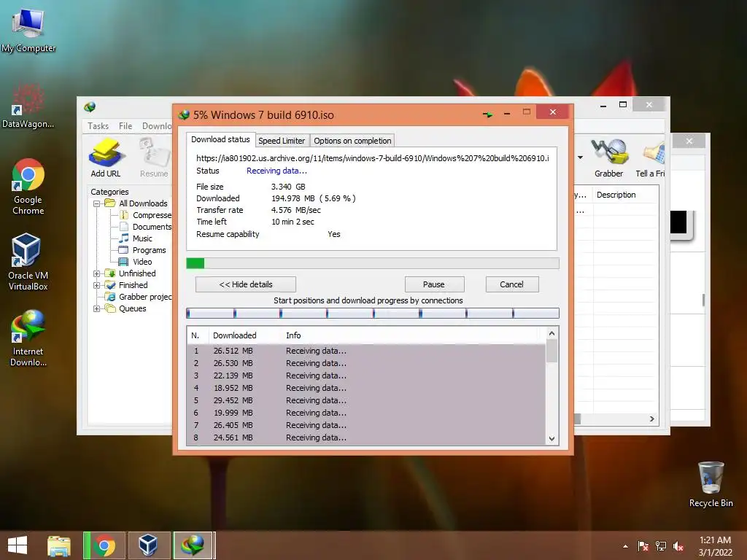Open the Grabber tool icon

(x=609, y=157)
